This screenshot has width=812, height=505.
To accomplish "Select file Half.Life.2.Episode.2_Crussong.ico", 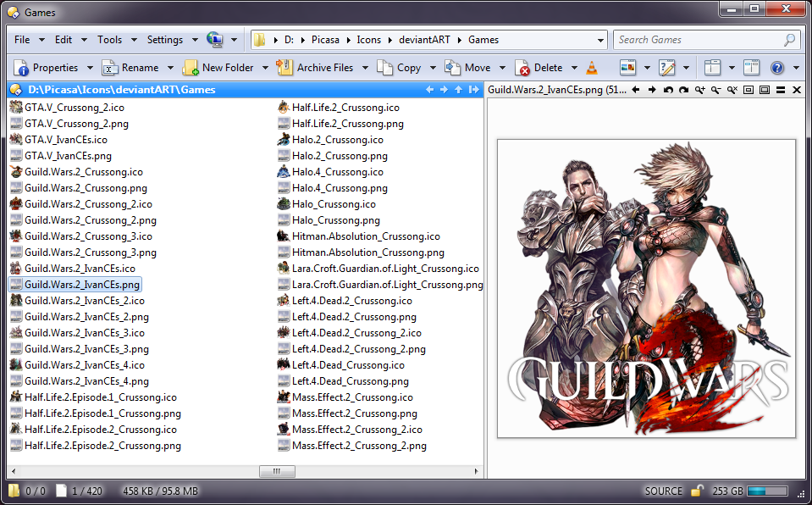I will coord(94,430).
